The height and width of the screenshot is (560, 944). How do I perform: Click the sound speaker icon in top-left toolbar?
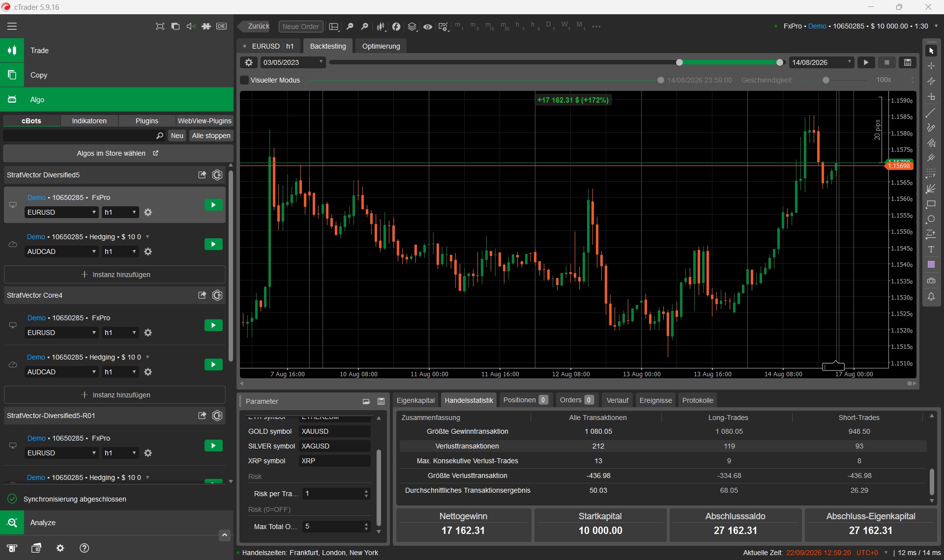191,27
